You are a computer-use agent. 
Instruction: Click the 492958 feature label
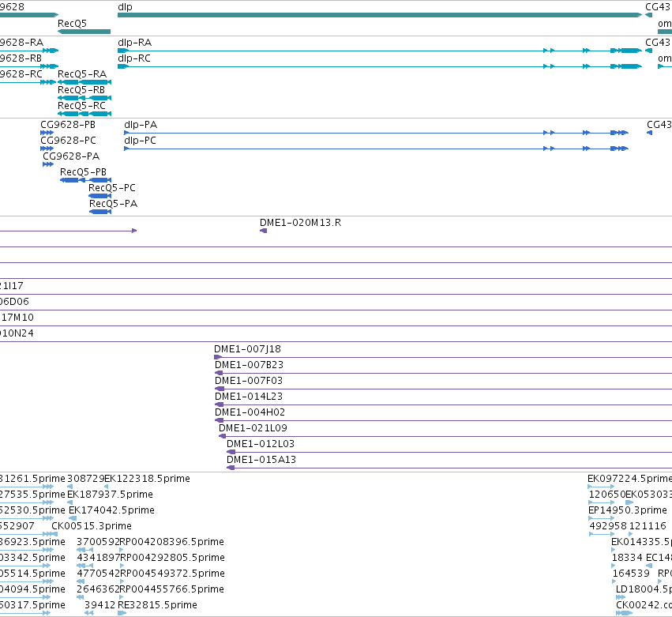pos(608,526)
